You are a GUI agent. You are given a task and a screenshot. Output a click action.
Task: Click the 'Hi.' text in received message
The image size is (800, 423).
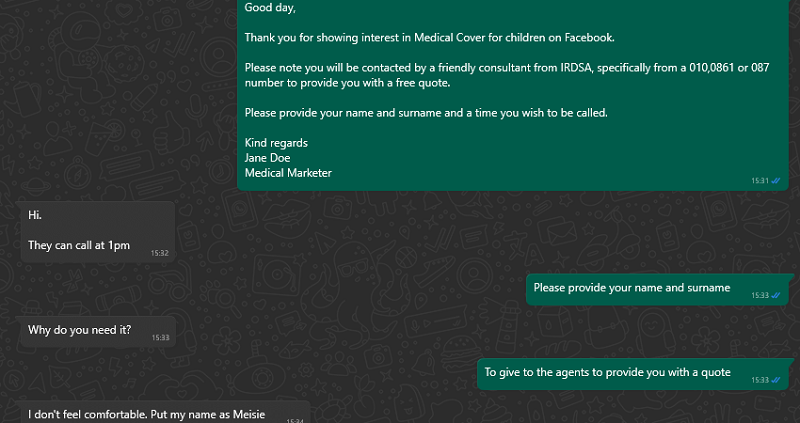(x=35, y=215)
